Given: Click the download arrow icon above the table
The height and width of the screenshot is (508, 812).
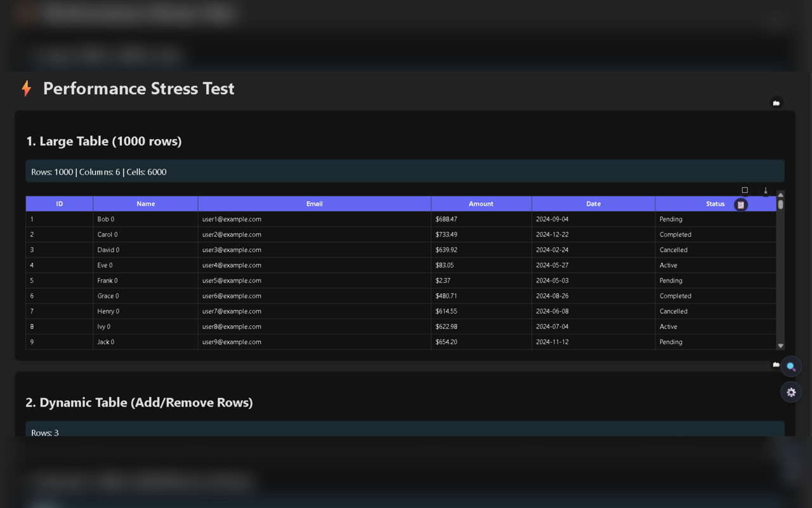Looking at the screenshot, I should 766,190.
